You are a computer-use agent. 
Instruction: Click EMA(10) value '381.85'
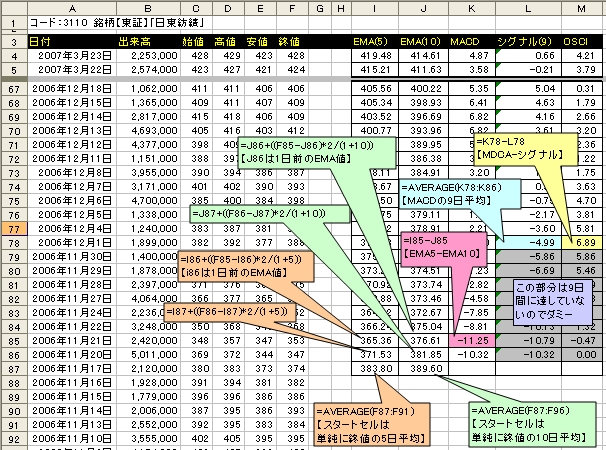[423, 355]
